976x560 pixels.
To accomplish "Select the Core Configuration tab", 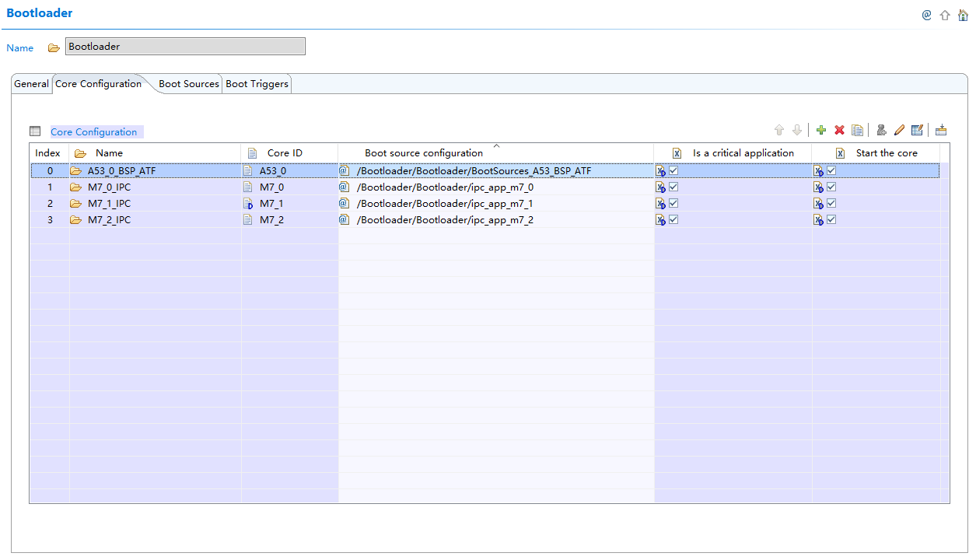I will click(99, 84).
